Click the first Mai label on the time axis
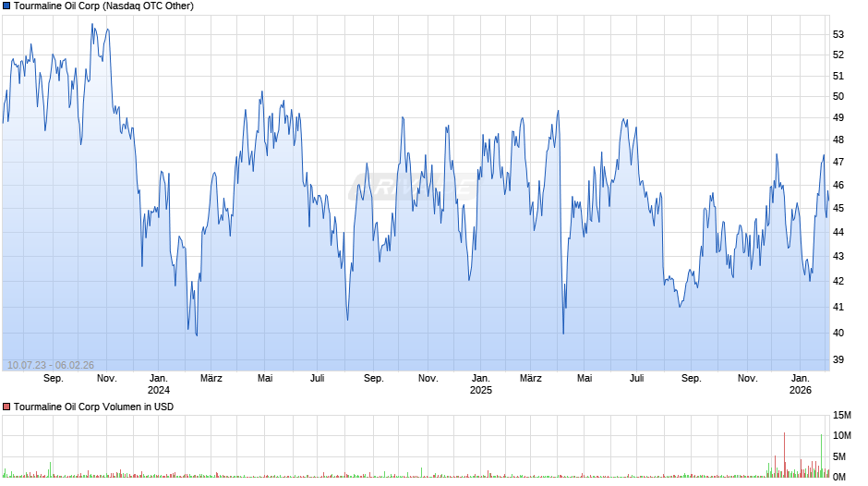Screen dimensions: 868x486 coord(265,378)
